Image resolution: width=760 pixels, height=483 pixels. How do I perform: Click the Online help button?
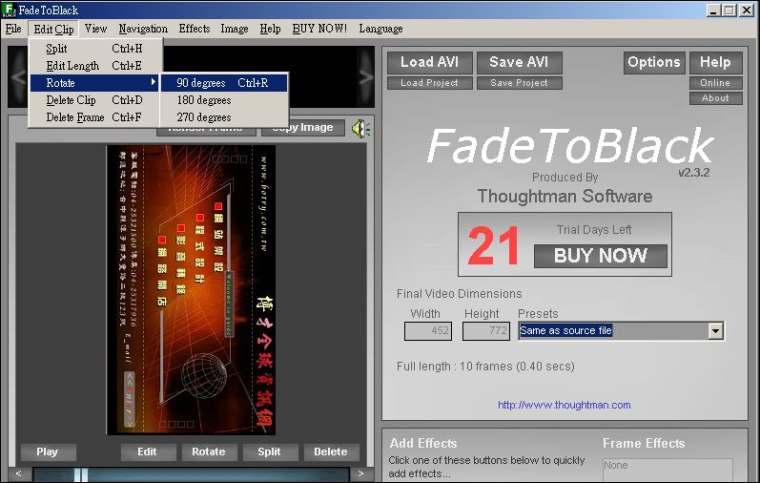pos(715,83)
